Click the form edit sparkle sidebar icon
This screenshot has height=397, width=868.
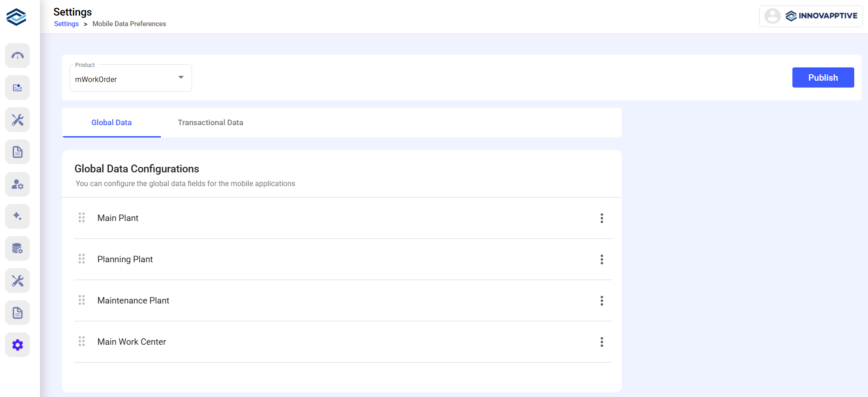[x=17, y=88]
